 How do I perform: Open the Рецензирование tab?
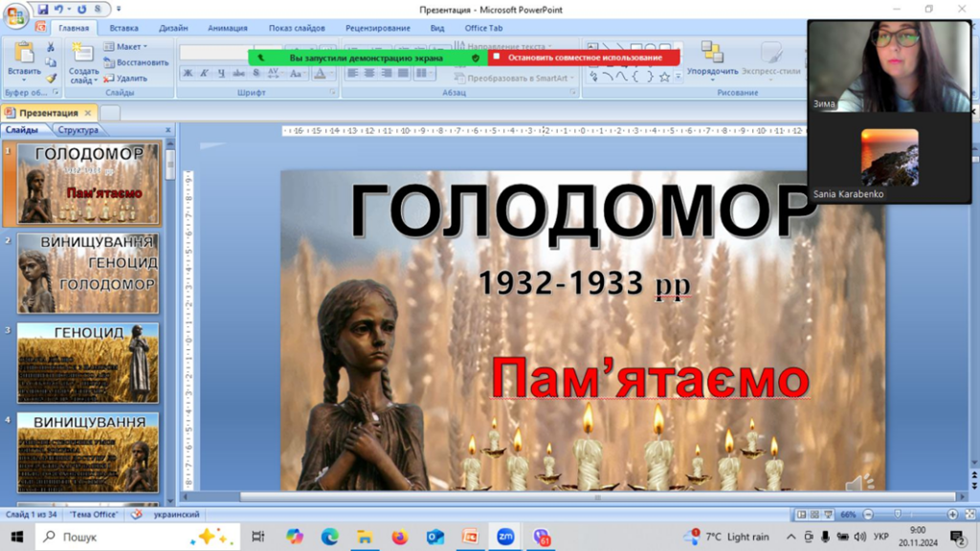tap(377, 28)
